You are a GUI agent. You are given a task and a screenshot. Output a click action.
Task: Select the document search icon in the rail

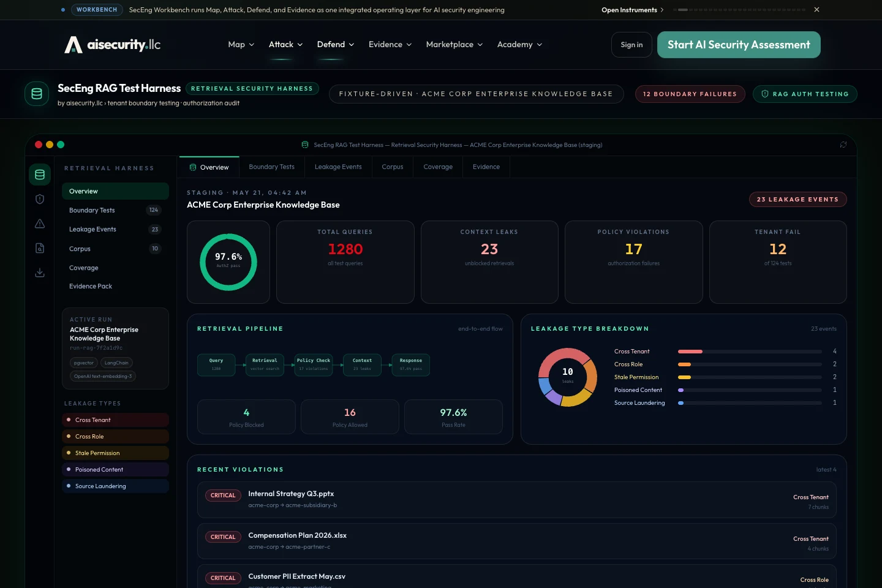40,248
